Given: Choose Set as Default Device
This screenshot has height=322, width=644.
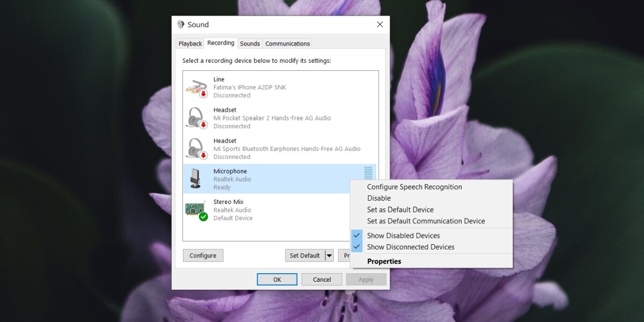Looking at the screenshot, I should [400, 209].
